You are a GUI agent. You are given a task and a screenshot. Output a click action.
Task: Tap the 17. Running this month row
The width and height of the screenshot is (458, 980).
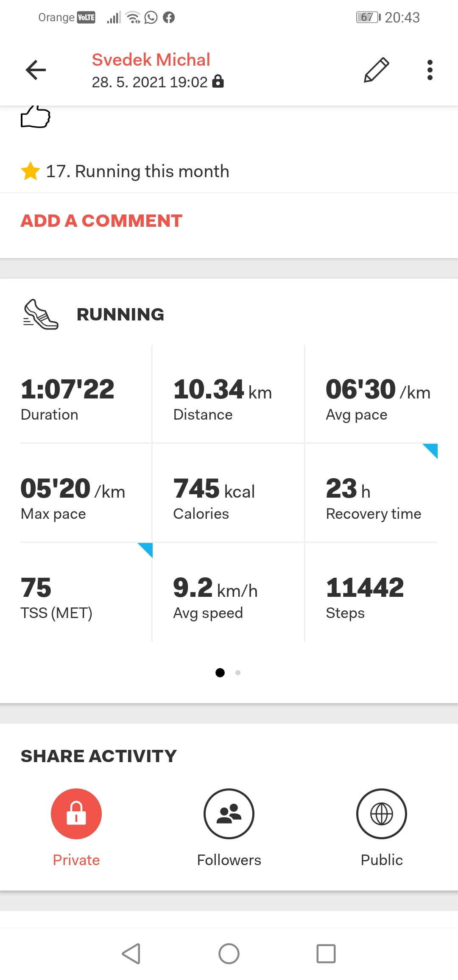[x=229, y=171]
